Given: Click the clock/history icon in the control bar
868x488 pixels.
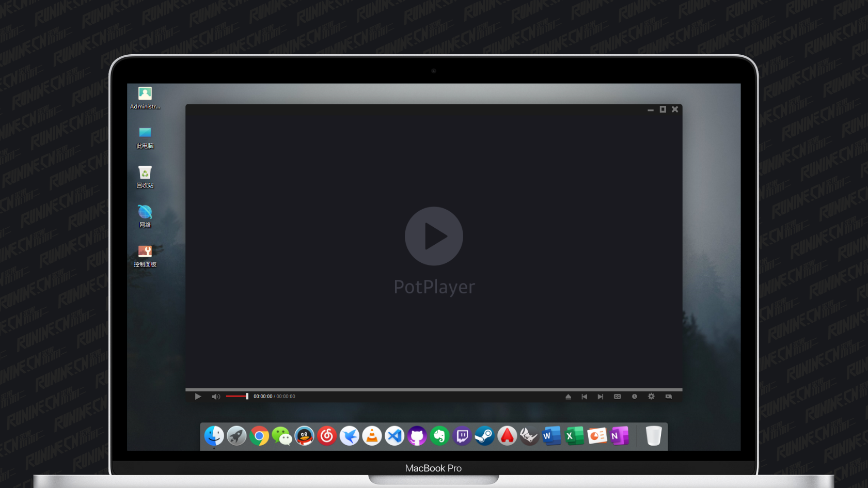Looking at the screenshot, I should point(635,397).
